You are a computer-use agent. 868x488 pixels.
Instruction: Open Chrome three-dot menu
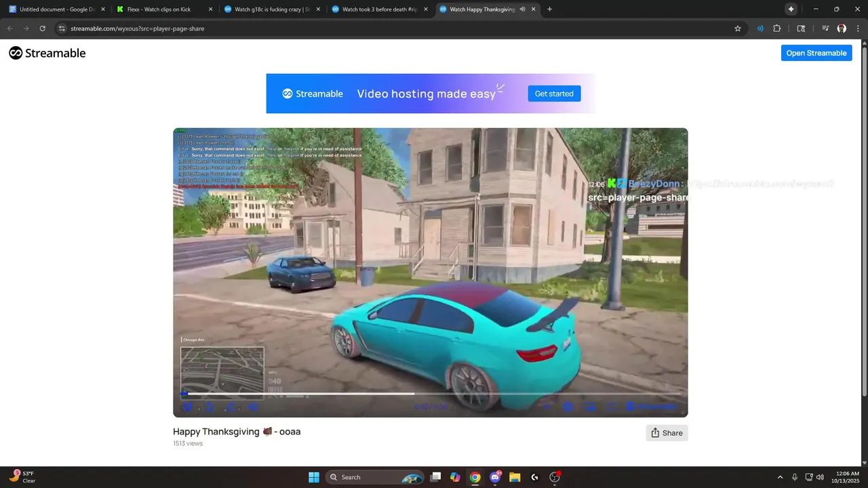coord(858,28)
